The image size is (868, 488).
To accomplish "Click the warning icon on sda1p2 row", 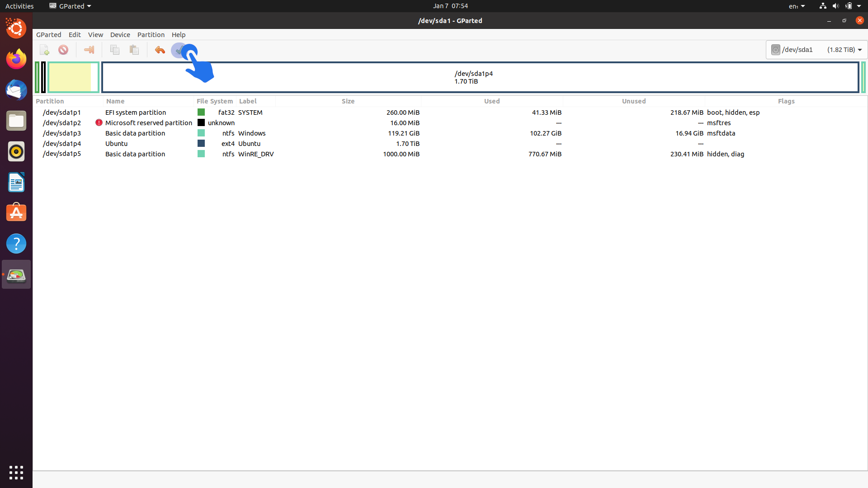I will 99,122.
